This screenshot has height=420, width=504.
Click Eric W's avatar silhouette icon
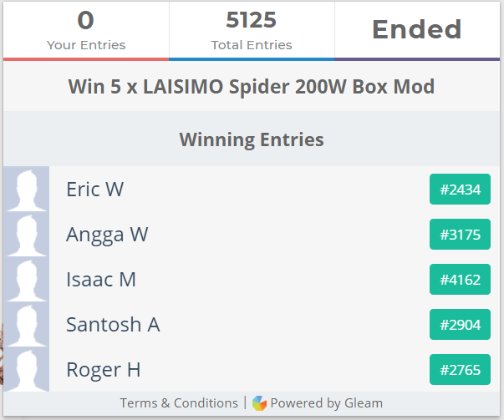point(26,189)
